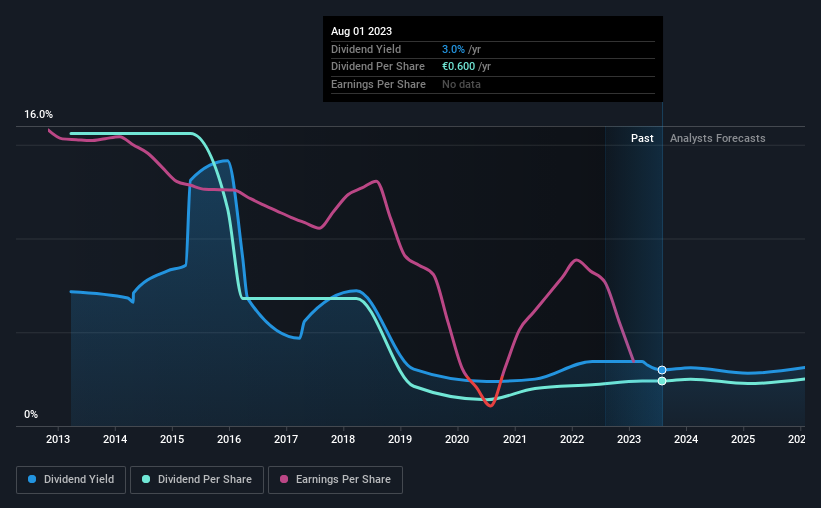Click the 3.0% dividend yield value

pos(453,49)
